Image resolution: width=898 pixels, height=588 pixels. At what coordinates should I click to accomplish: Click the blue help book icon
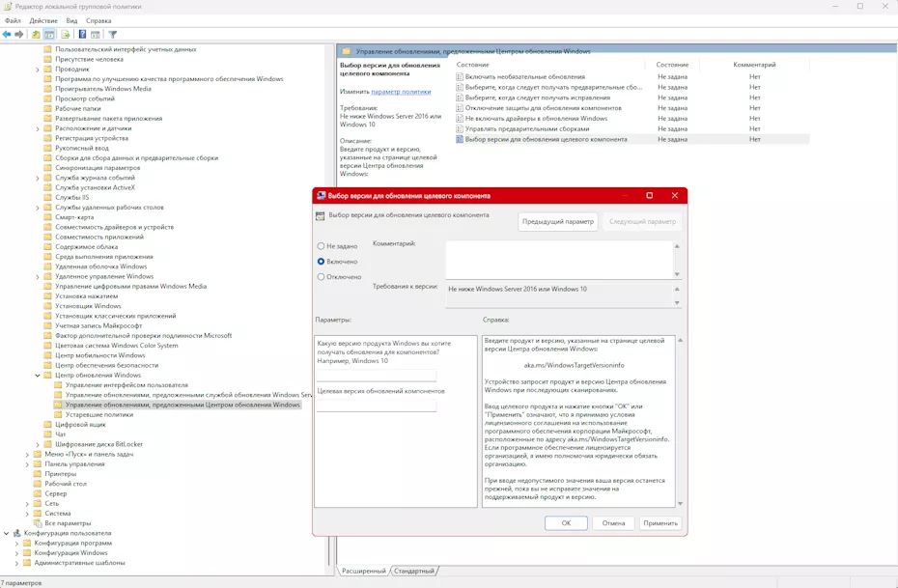pyautogui.click(x=82, y=35)
